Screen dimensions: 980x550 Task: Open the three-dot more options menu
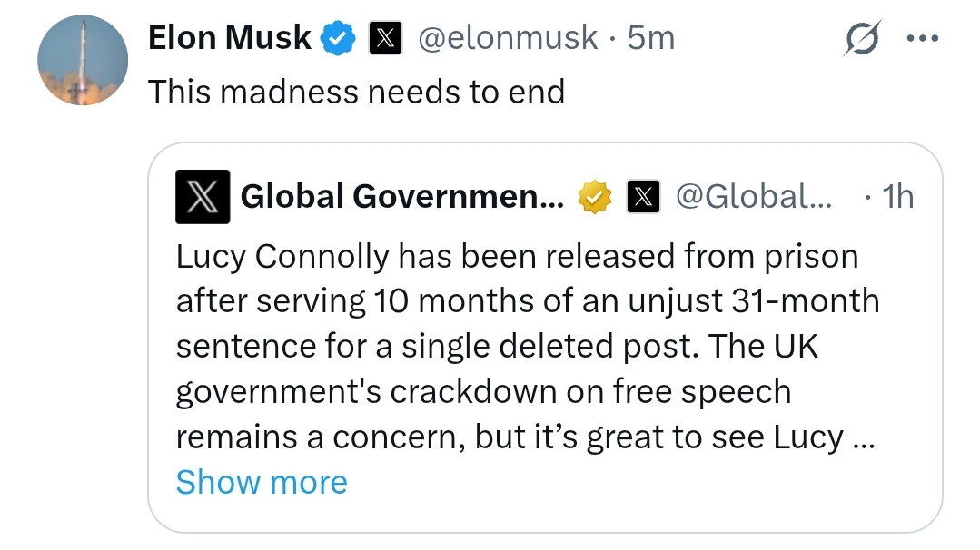tap(922, 39)
